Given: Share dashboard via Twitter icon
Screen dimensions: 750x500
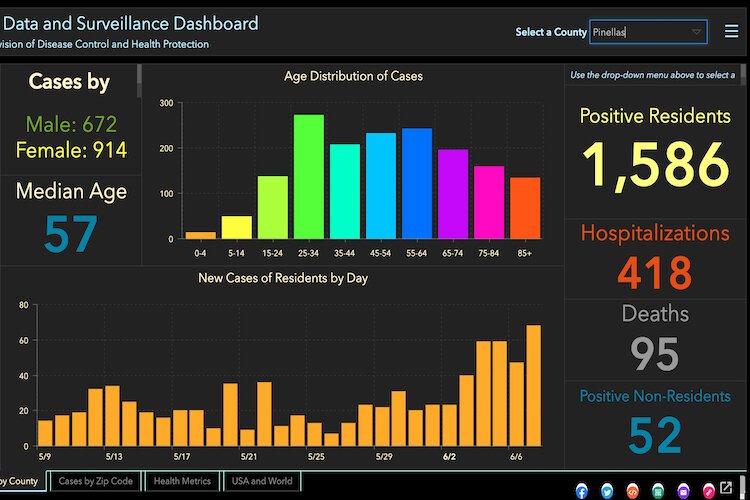Looking at the screenshot, I should click(x=607, y=490).
